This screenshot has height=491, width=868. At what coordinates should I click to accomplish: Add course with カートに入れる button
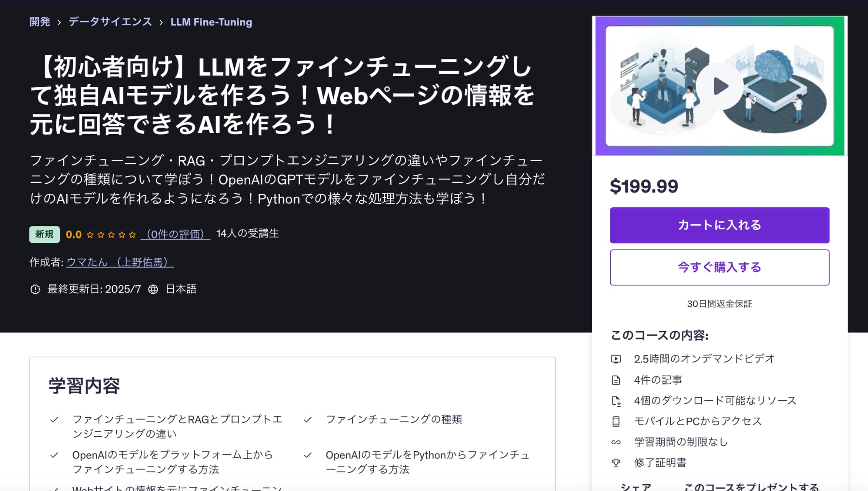[719, 225]
